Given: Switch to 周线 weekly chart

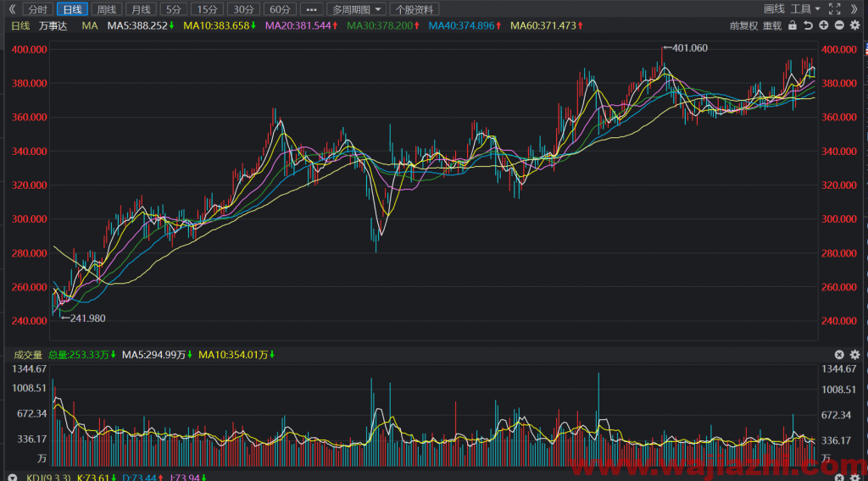Looking at the screenshot, I should click(x=106, y=9).
